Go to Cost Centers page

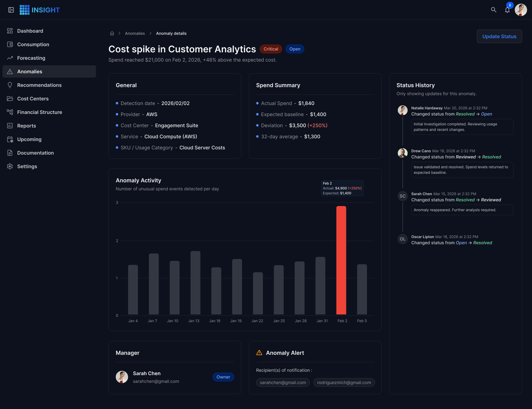click(49, 99)
